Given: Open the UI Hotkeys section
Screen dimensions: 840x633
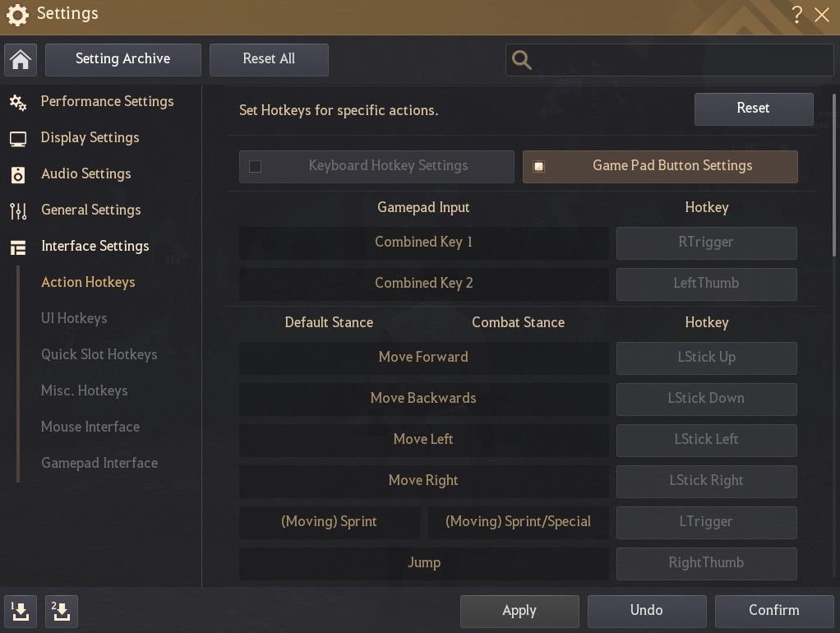Looking at the screenshot, I should (74, 318).
